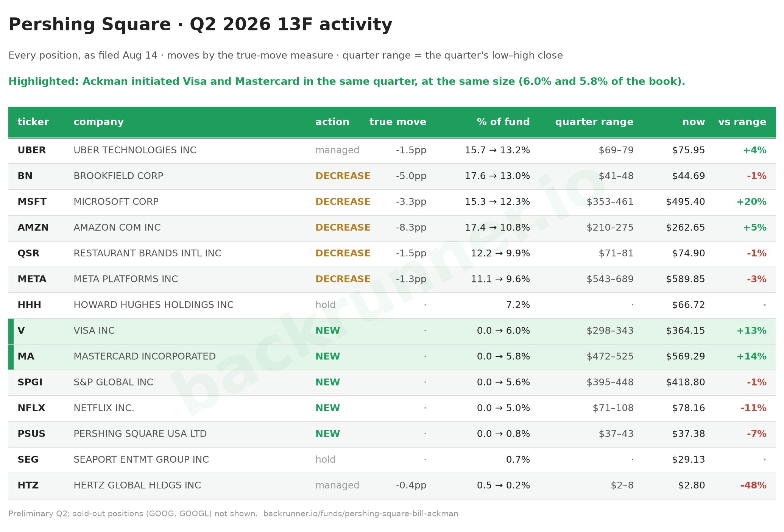Click the green highlighted Ackman summary text
The image size is (784, 532).
tap(347, 81)
